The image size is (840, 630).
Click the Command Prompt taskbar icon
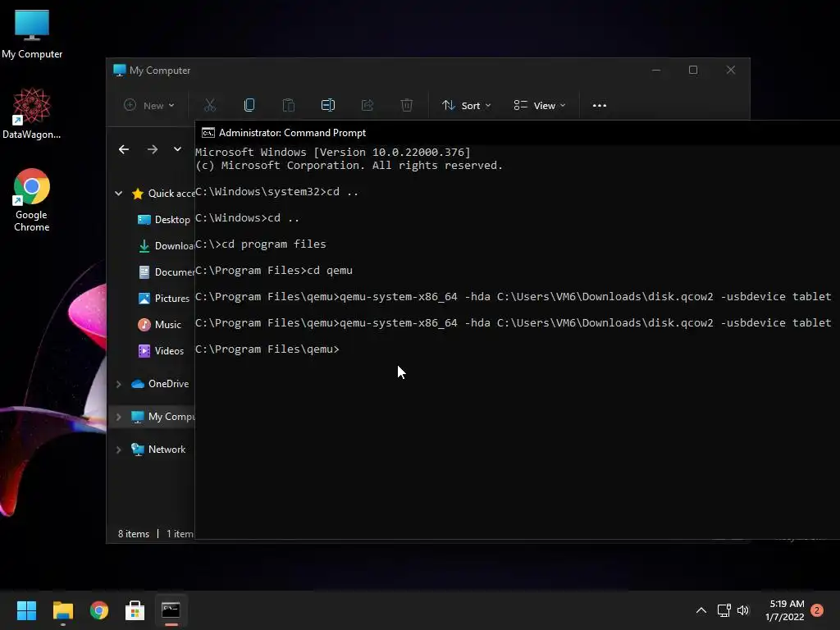(171, 610)
